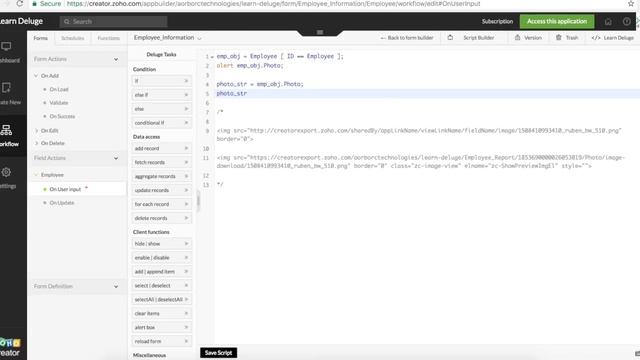
Task: Switch to the Forms tab
Action: pos(40,38)
